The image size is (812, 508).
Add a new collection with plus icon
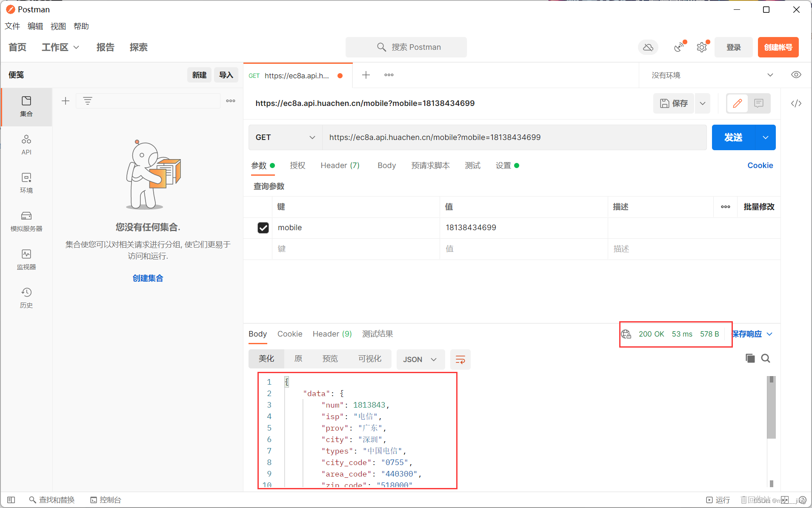coord(66,101)
